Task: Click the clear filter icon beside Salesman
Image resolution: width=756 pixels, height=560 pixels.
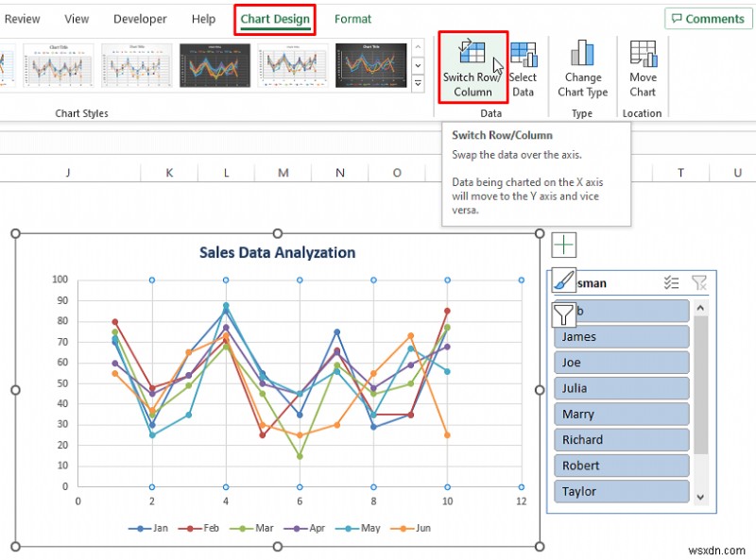Action: [700, 281]
